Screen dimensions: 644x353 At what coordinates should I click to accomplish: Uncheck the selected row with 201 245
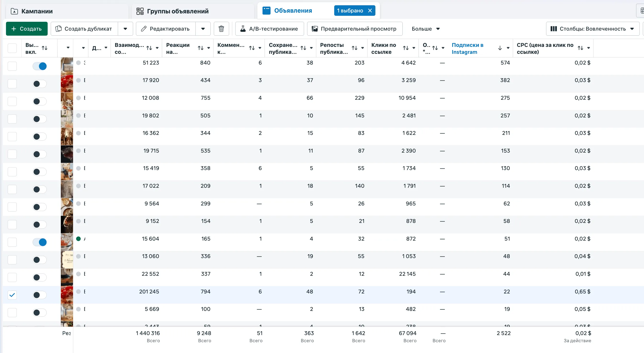click(12, 295)
